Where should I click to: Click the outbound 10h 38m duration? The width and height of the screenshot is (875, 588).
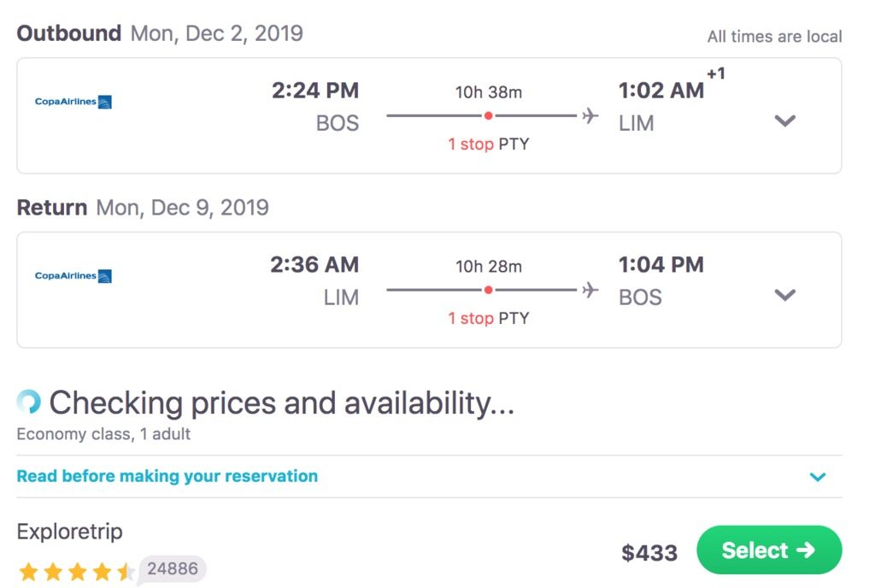[x=488, y=92]
